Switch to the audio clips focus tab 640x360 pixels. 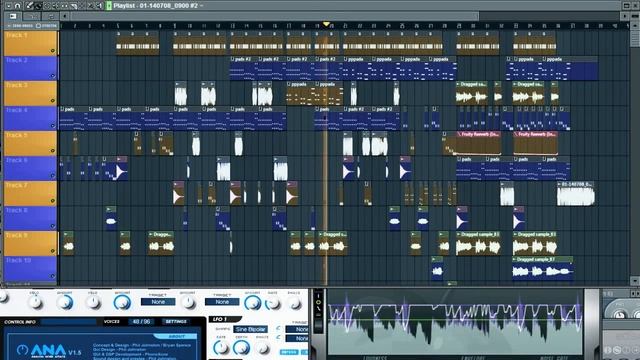(13, 16)
